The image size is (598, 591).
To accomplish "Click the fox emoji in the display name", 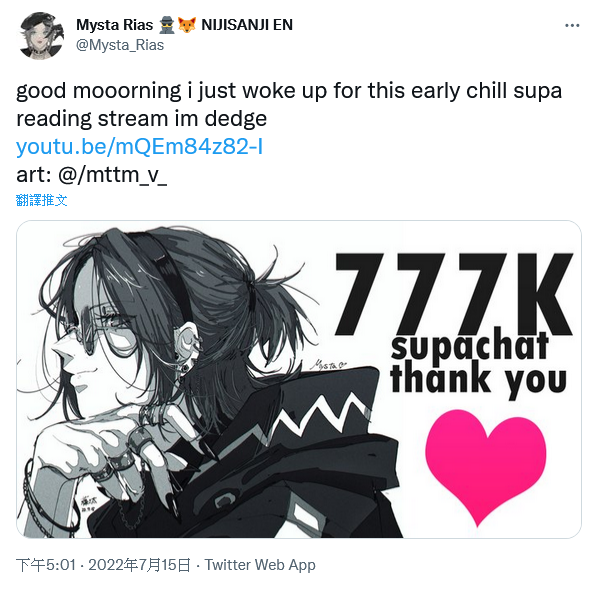I will point(187,25).
